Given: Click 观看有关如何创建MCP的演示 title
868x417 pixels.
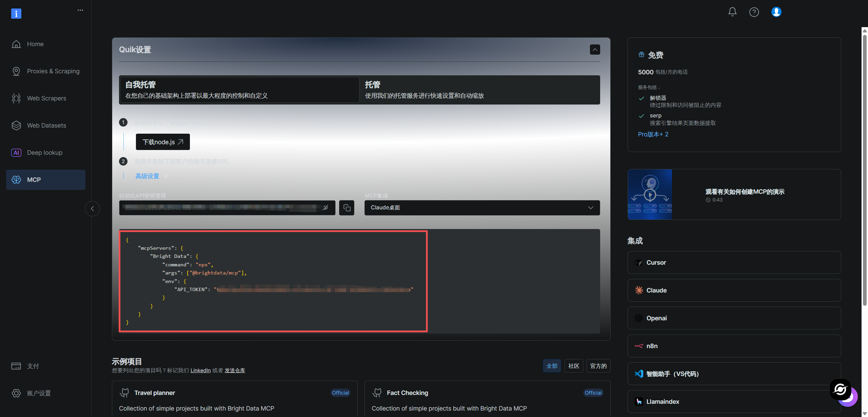Looking at the screenshot, I should coord(745,192).
